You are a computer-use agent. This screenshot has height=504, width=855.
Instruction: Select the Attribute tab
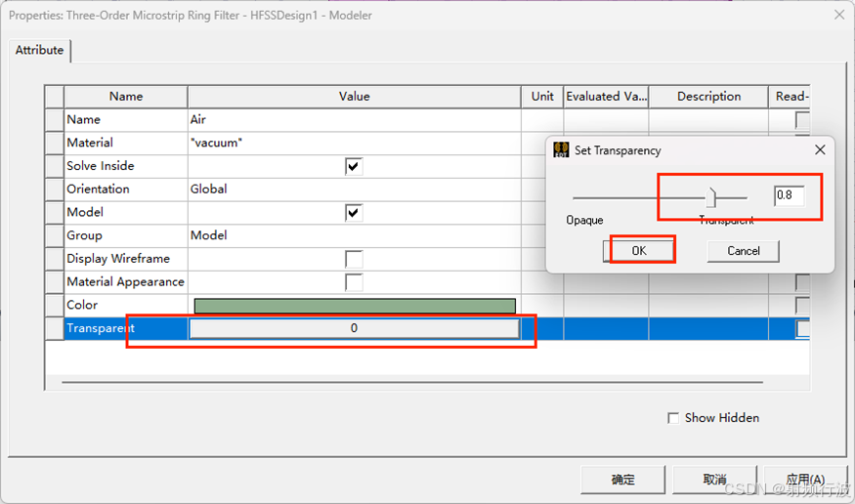(x=39, y=50)
